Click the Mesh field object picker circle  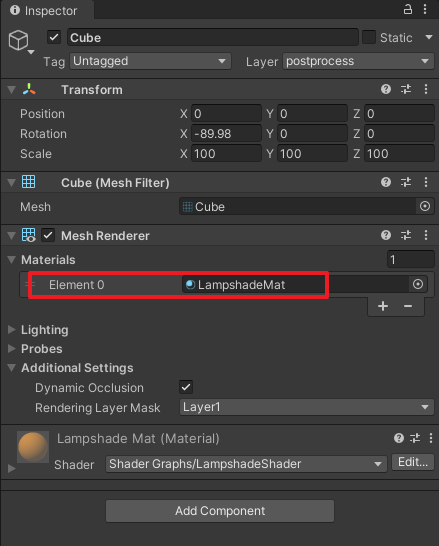pos(425,206)
